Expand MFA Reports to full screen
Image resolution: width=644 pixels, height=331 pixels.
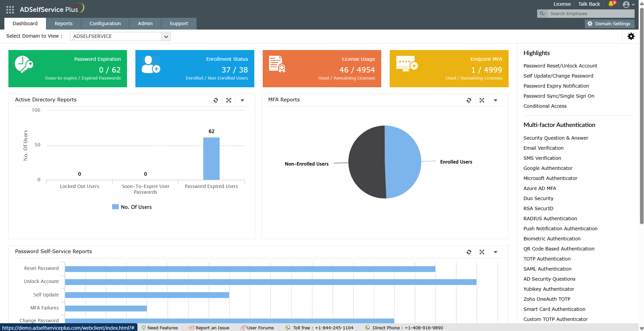click(482, 100)
